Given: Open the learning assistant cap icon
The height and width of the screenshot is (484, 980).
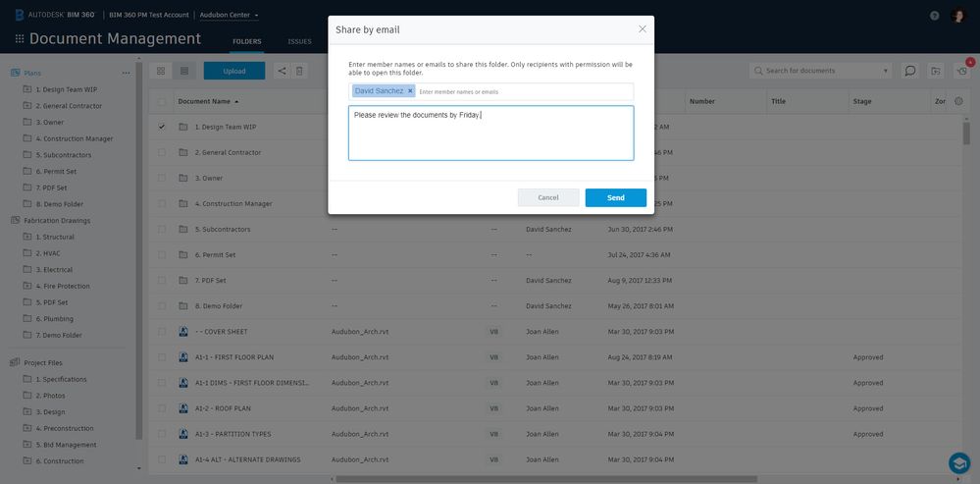Looking at the screenshot, I should coord(959,462).
